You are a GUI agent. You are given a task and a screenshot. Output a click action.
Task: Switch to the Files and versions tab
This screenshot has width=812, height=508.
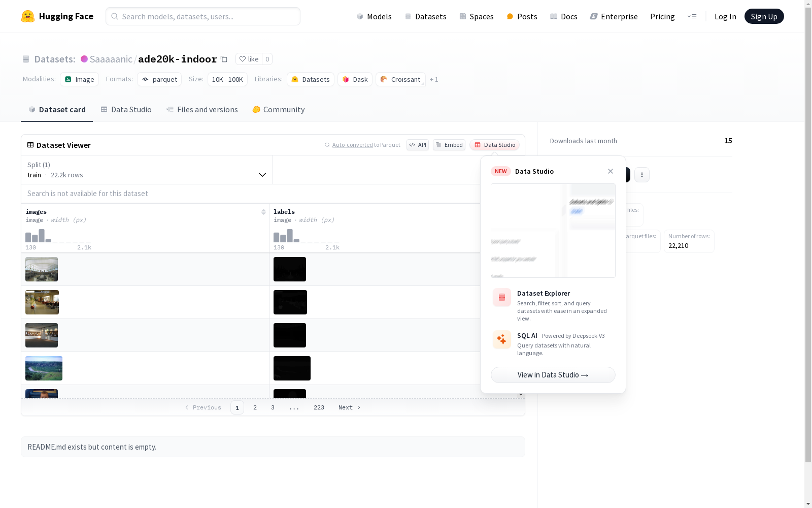pyautogui.click(x=202, y=109)
